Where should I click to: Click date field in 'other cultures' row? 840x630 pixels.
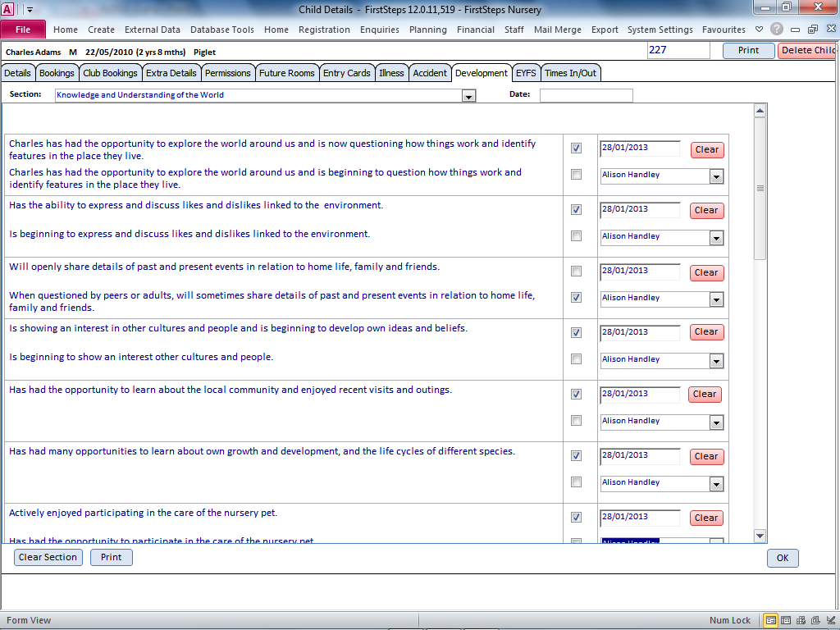(640, 333)
